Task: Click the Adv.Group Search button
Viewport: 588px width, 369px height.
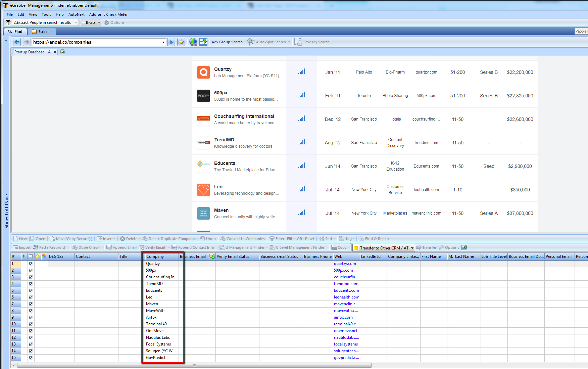Action: click(x=227, y=42)
